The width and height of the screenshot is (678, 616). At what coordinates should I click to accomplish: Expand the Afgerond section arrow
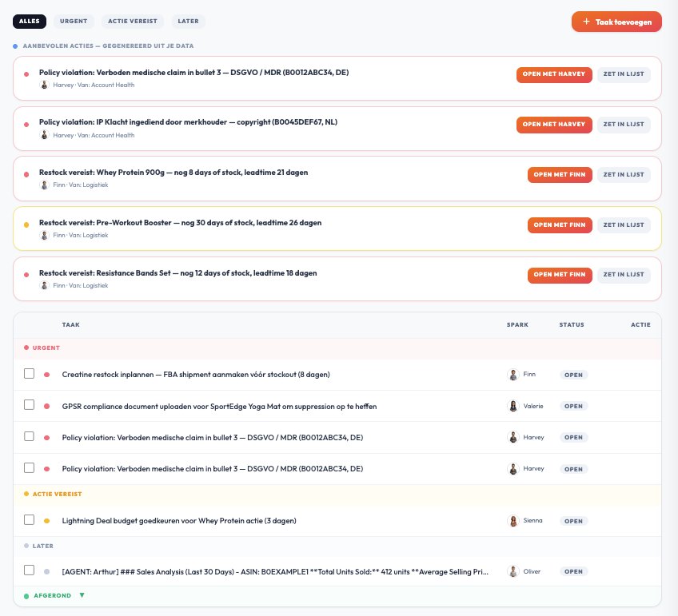pyautogui.click(x=82, y=595)
